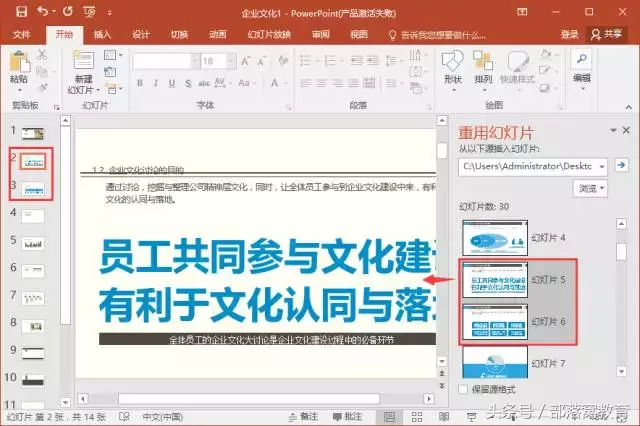Toggle strikethrough abc

204,83
